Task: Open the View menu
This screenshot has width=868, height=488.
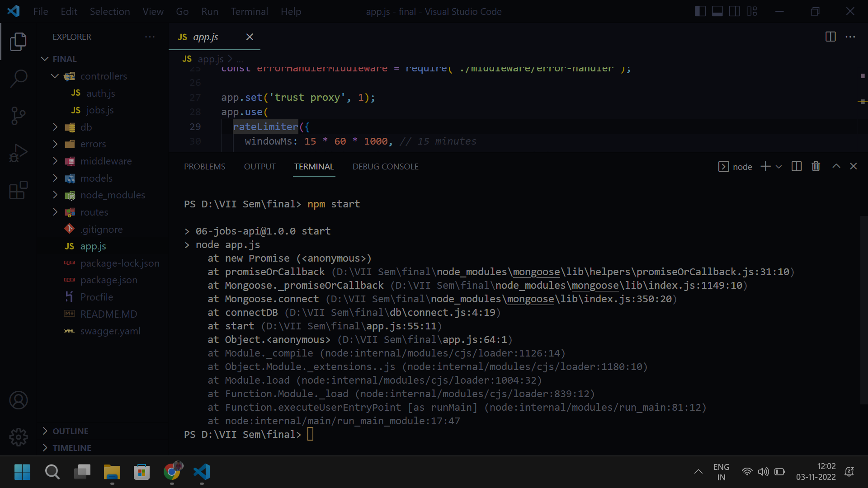Action: 153,11
